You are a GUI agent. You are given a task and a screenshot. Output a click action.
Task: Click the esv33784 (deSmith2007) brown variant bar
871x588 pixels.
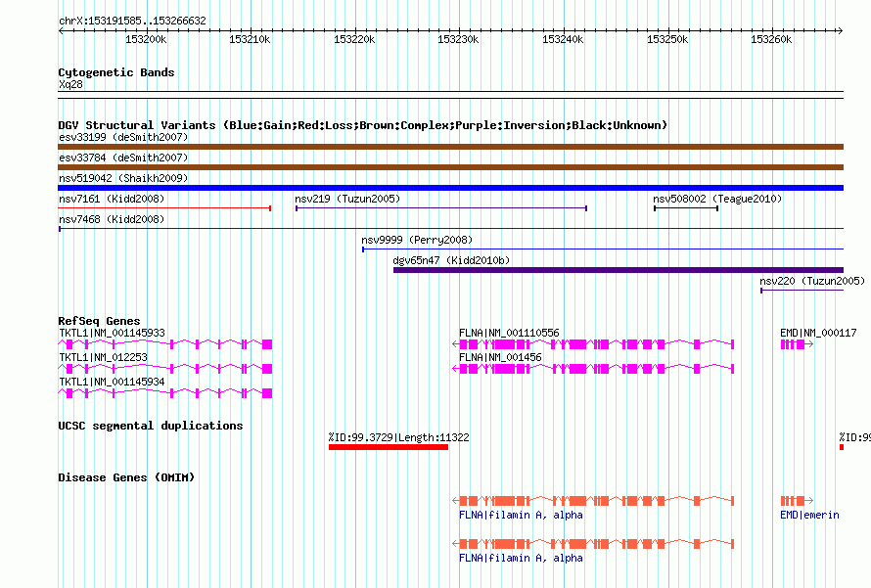tap(450, 167)
